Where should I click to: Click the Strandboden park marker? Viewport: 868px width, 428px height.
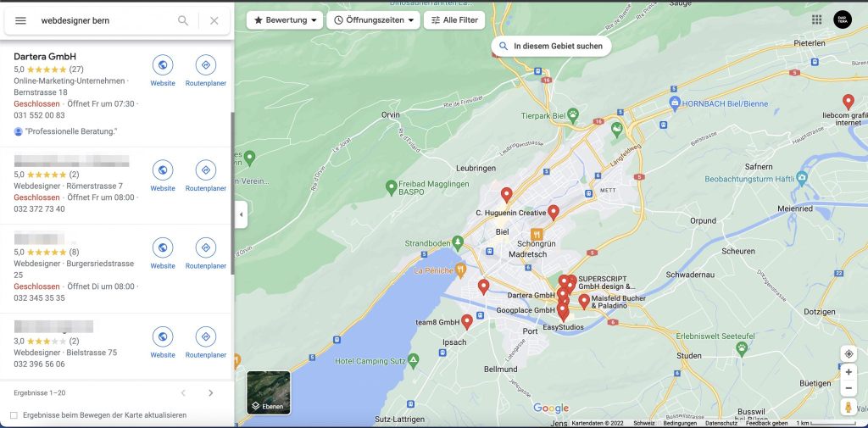coord(457,242)
